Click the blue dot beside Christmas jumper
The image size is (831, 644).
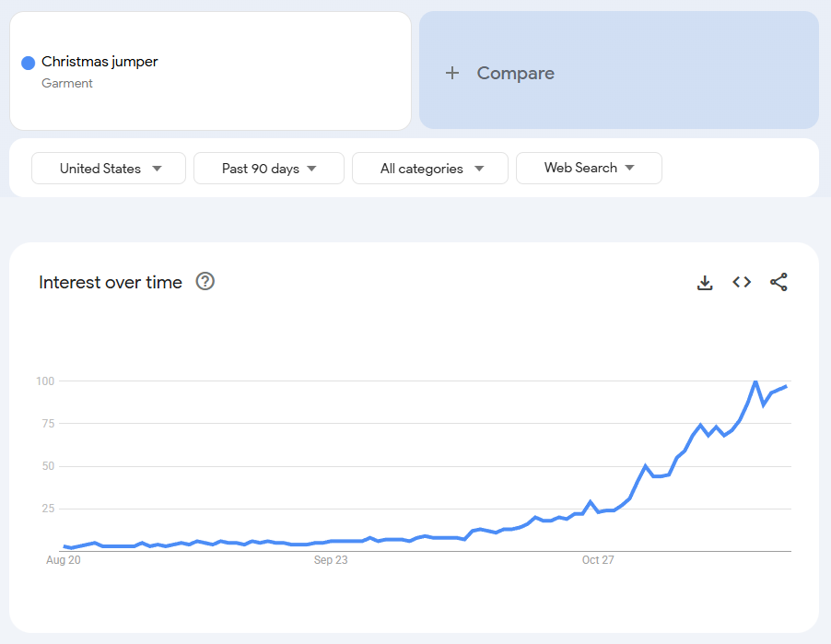[28, 63]
